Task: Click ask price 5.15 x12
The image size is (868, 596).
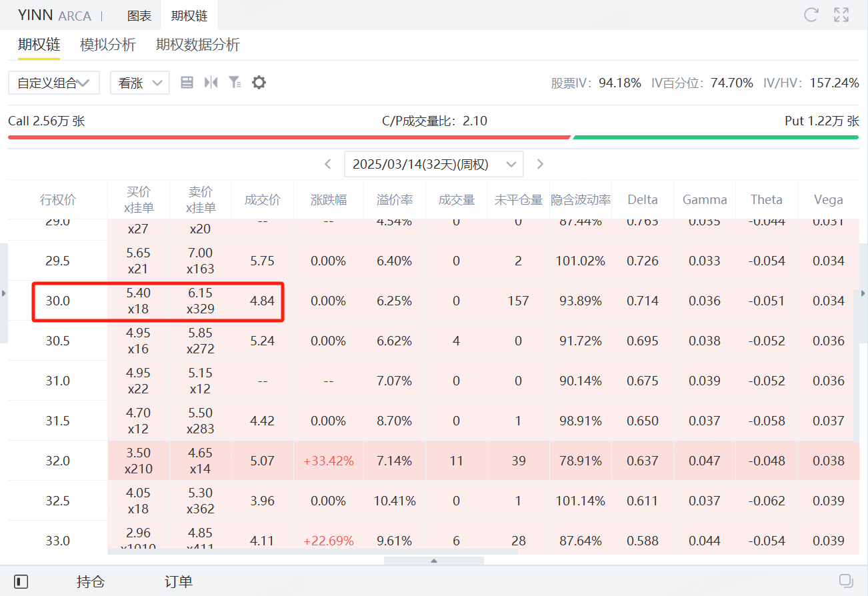Action: tap(201, 381)
